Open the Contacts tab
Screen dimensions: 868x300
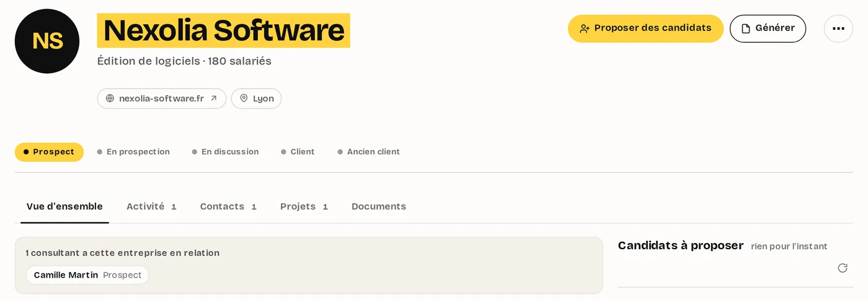228,206
